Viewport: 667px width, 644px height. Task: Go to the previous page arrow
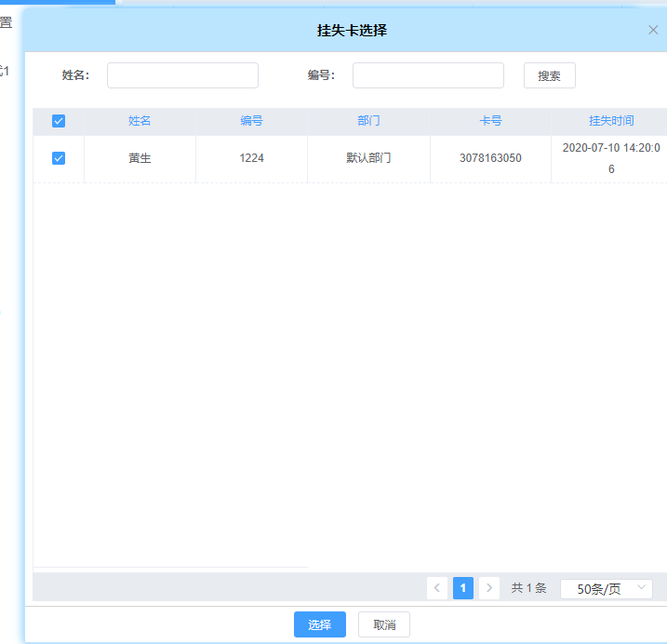point(437,588)
